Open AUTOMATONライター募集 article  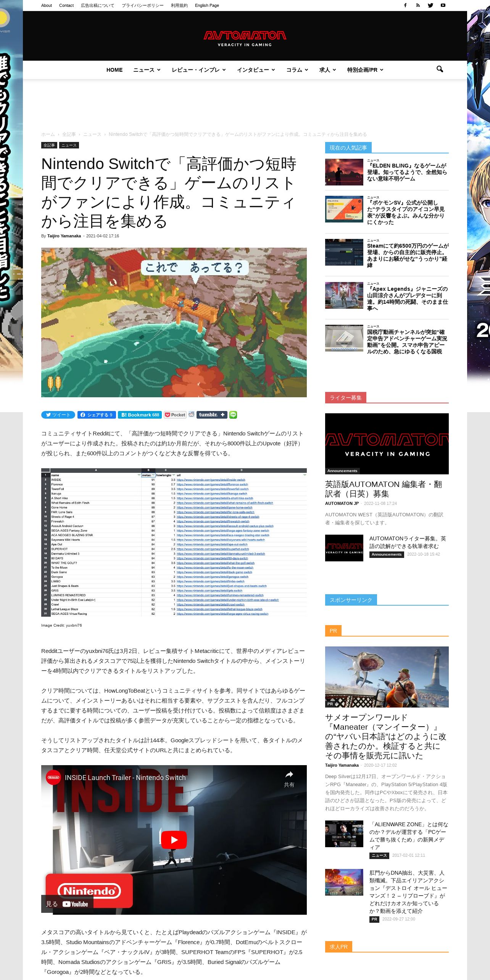pyautogui.click(x=408, y=542)
